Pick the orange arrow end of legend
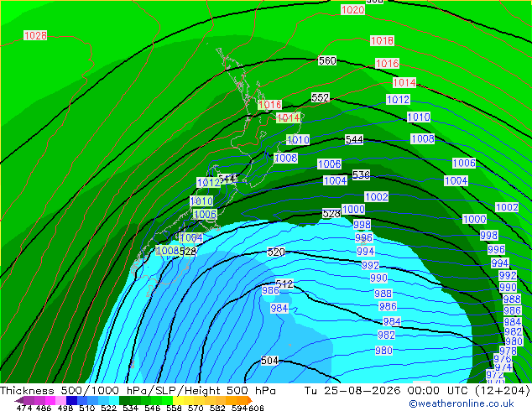This screenshot has height=411, width=532. pos(249,400)
